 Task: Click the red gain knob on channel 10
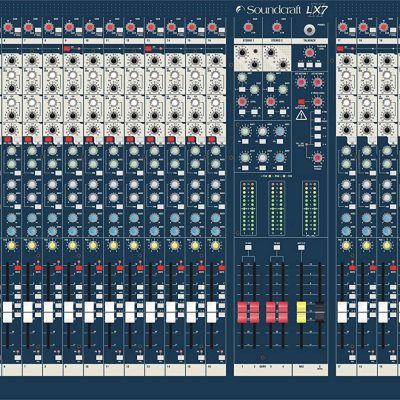[x=89, y=27]
